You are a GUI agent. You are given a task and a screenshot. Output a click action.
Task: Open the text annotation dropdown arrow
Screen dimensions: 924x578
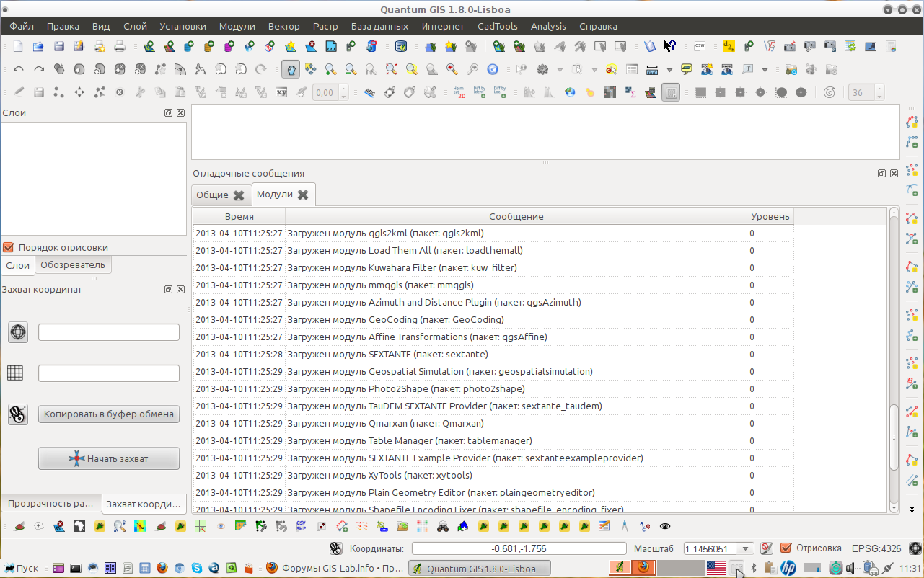point(765,70)
